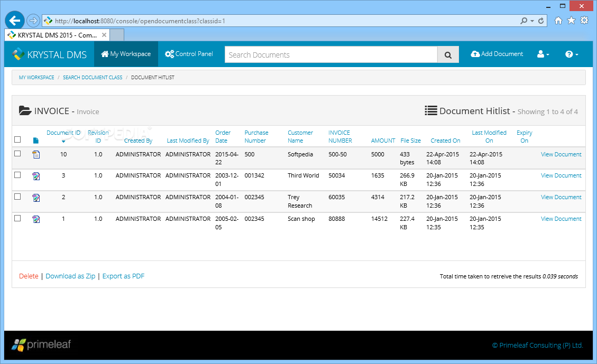The width and height of the screenshot is (597, 364).
Task: Sort by the Revision ID column header
Action: [98, 136]
